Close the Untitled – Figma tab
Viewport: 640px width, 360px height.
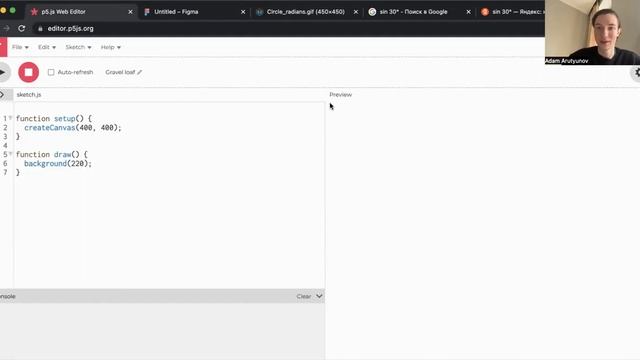coord(243,12)
